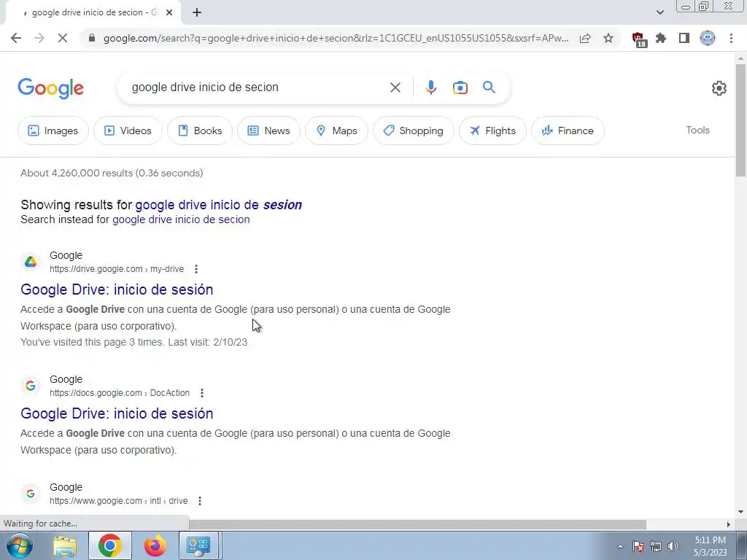Click the forward navigation arrow

(x=39, y=38)
